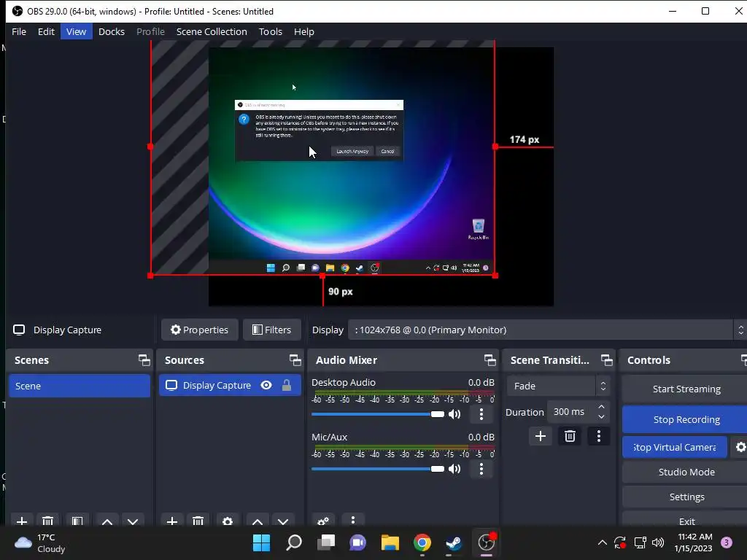747x560 pixels.
Task: Click the Exit button
Action: 686,519
